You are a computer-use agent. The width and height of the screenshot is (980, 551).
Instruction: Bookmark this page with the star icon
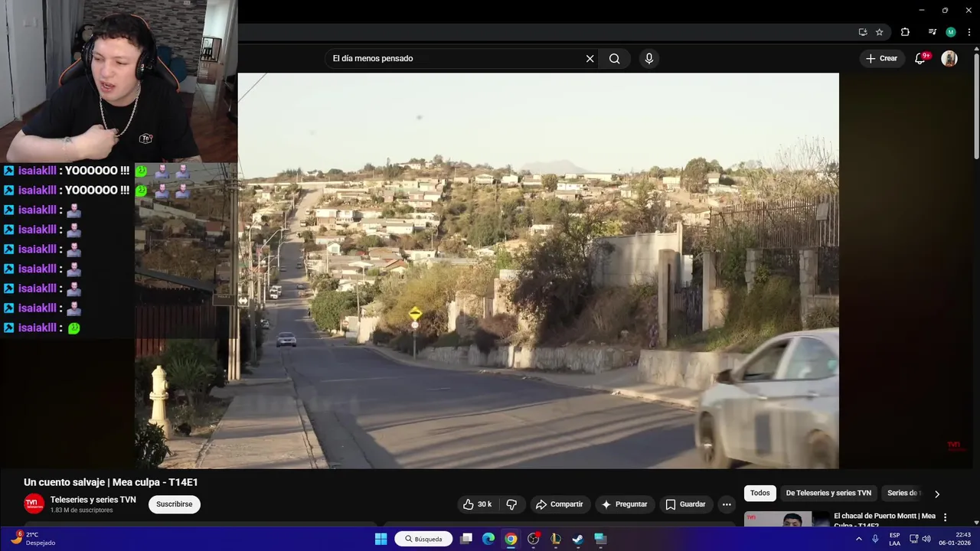(x=880, y=32)
